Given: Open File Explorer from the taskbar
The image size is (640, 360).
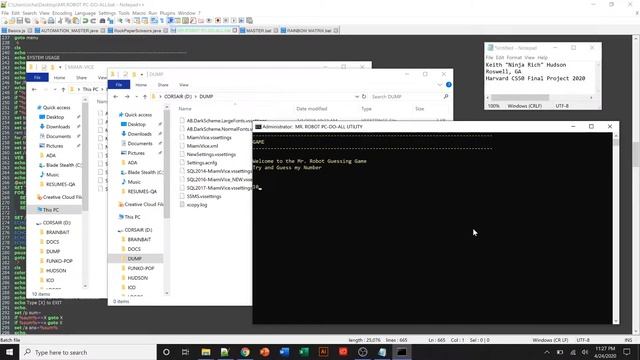Looking at the screenshot, I should click(x=206, y=352).
